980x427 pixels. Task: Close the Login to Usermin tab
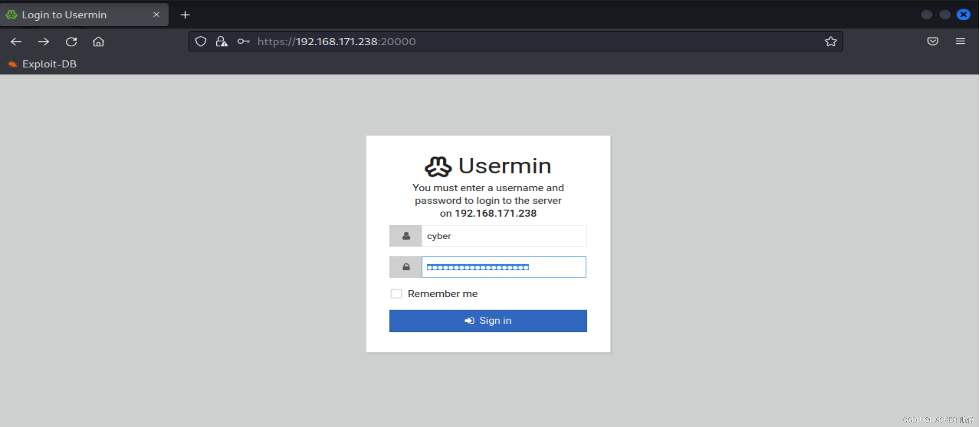click(x=156, y=15)
